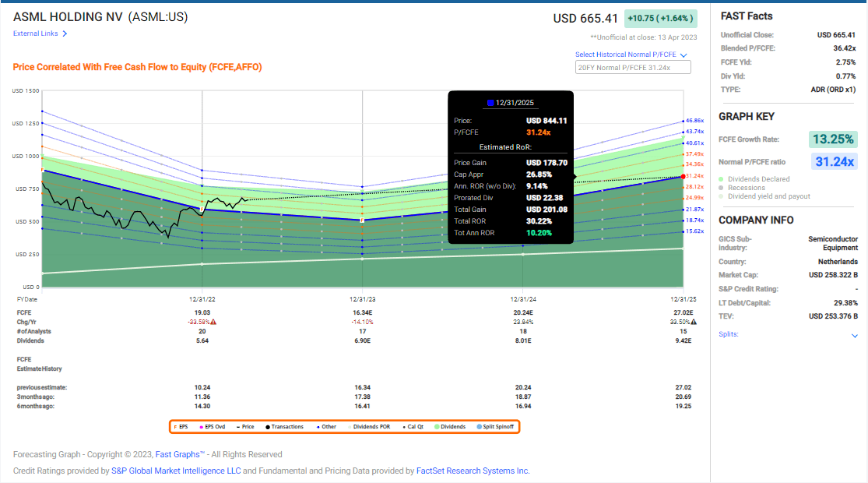
Task: Select the Cal Qt legend icon
Action: coord(403,426)
